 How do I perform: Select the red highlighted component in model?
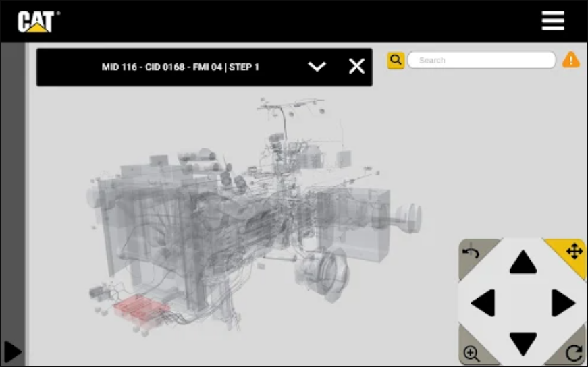pos(140,308)
